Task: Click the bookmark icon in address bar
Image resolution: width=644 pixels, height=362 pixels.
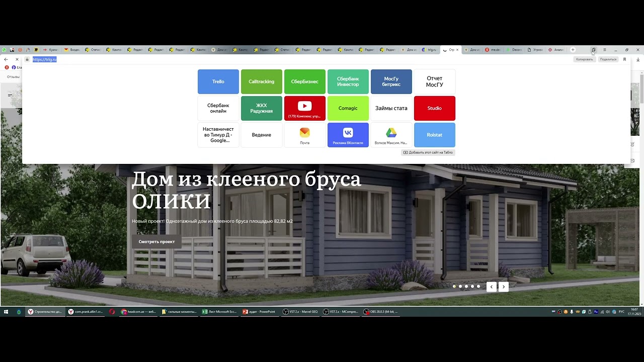Action: coord(624,59)
